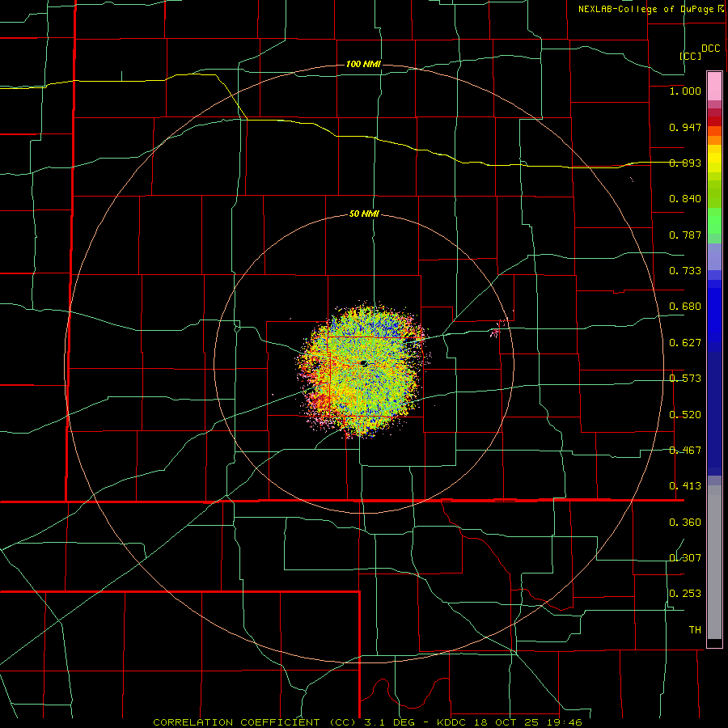Click the 0.253 colorbar value label
Viewport: 728px width, 728px height.
click(x=685, y=594)
